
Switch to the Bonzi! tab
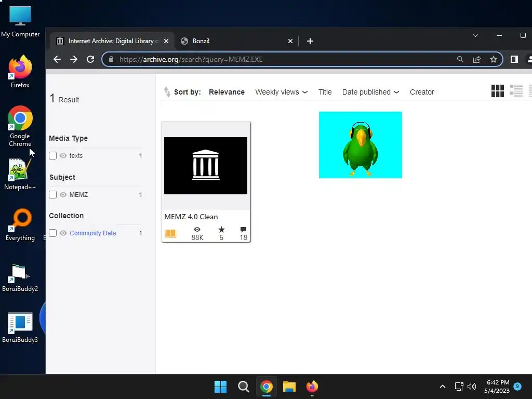pyautogui.click(x=236, y=41)
